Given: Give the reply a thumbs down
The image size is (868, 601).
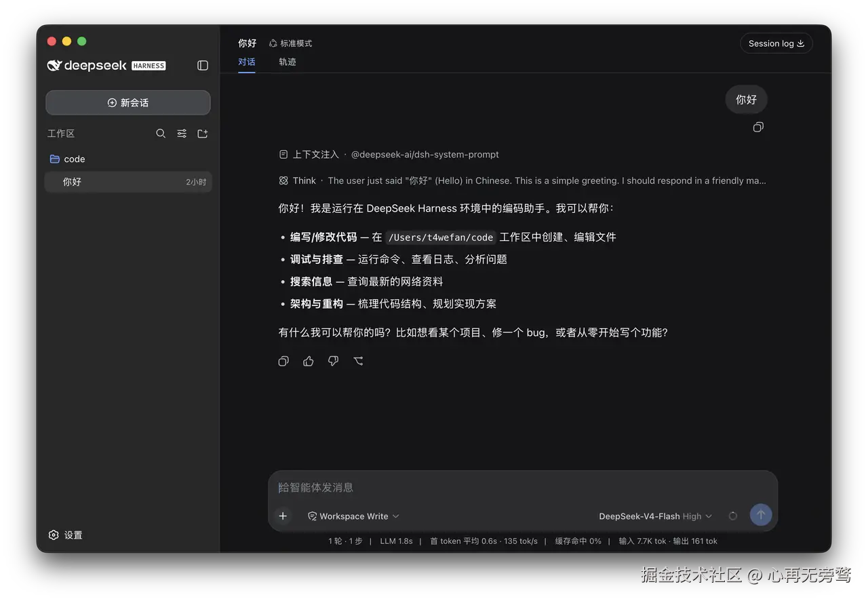Looking at the screenshot, I should point(333,361).
